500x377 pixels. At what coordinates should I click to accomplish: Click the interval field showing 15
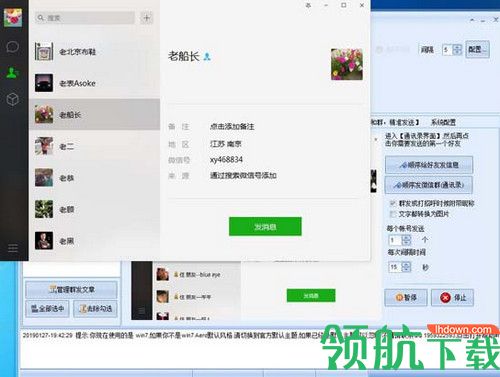[x=396, y=267]
